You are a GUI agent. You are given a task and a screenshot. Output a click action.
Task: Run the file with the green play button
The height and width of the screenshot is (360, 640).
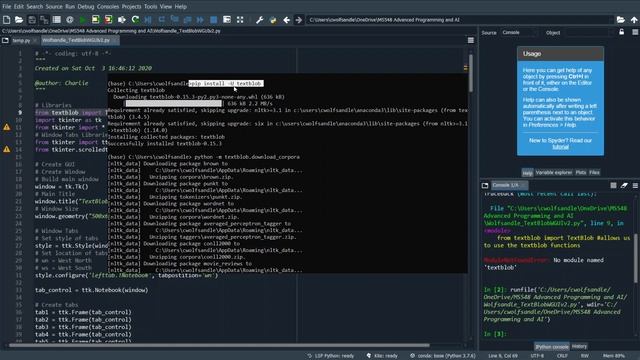[83, 20]
